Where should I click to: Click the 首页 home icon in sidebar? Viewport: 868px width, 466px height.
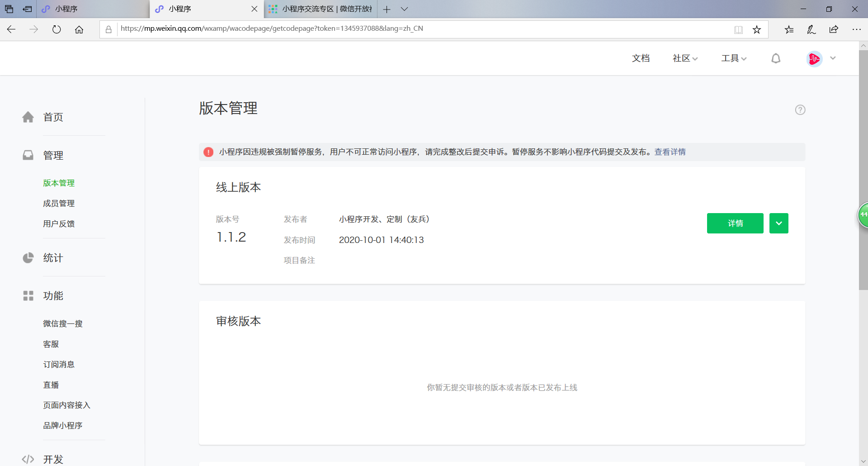click(28, 117)
